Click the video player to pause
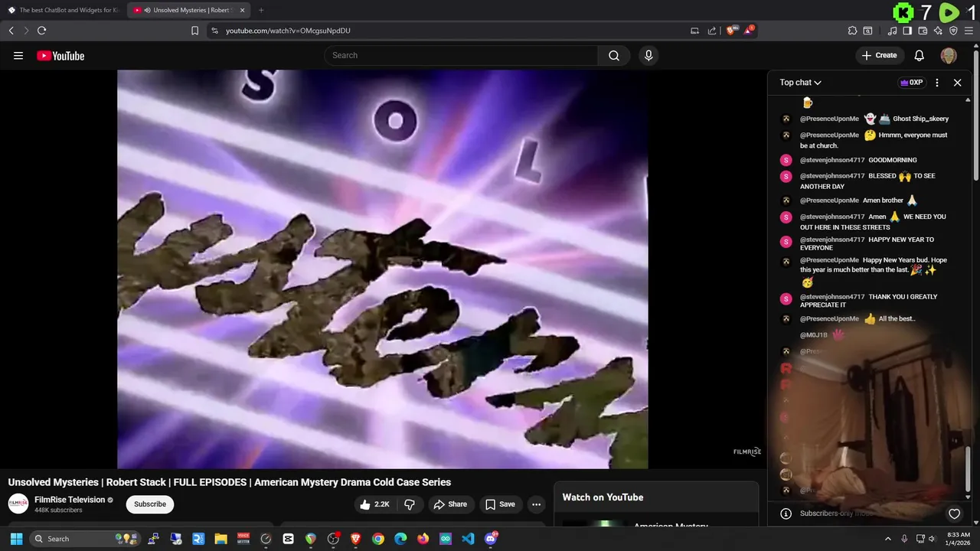Viewport: 980px width, 551px height. [x=383, y=269]
